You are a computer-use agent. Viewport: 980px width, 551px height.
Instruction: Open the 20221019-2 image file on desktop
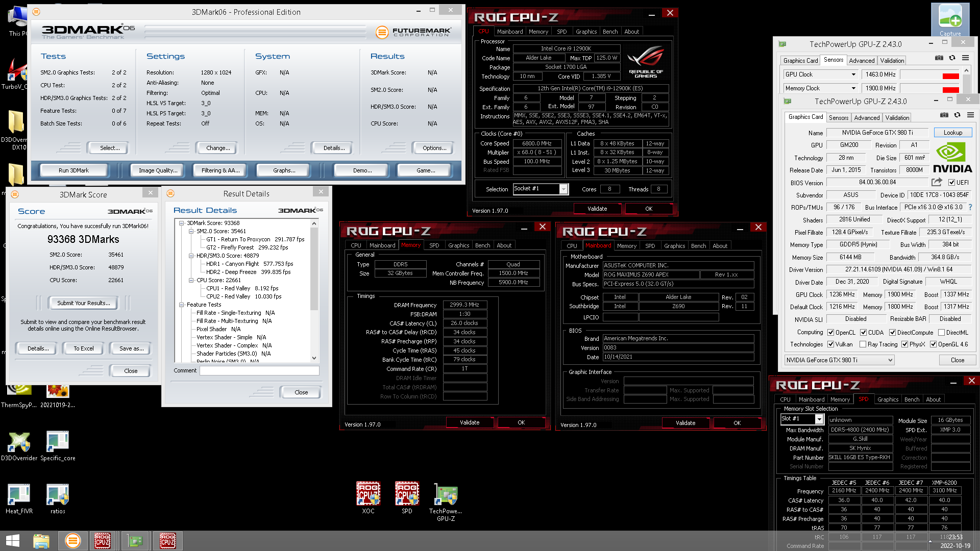coord(58,395)
